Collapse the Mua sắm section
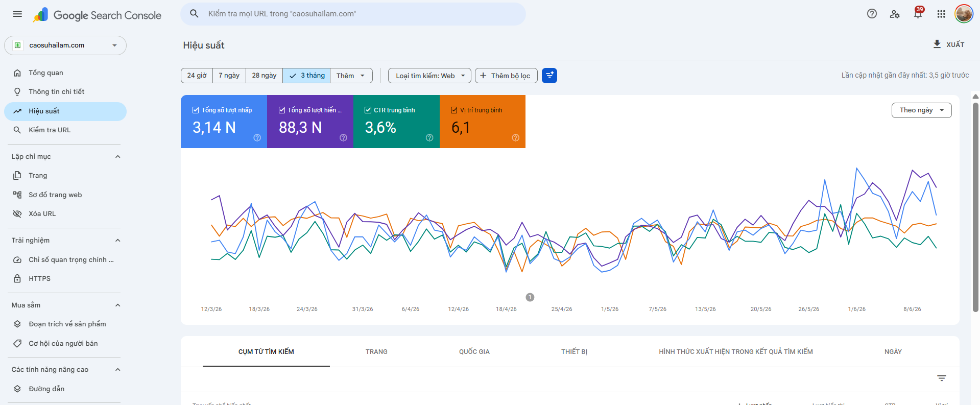Screen dimensions: 980x405 click(117, 305)
